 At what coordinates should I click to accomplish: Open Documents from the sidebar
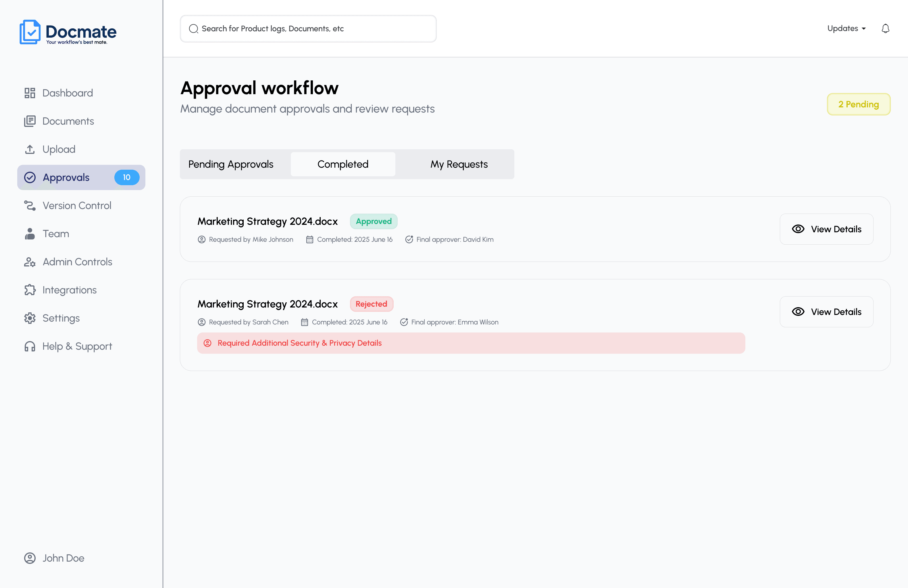pyautogui.click(x=81, y=121)
